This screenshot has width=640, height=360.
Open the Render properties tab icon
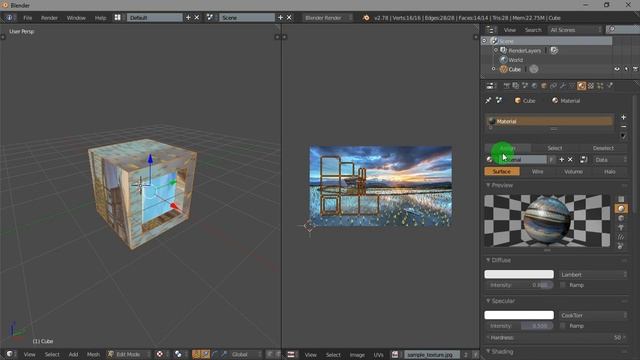(507, 86)
